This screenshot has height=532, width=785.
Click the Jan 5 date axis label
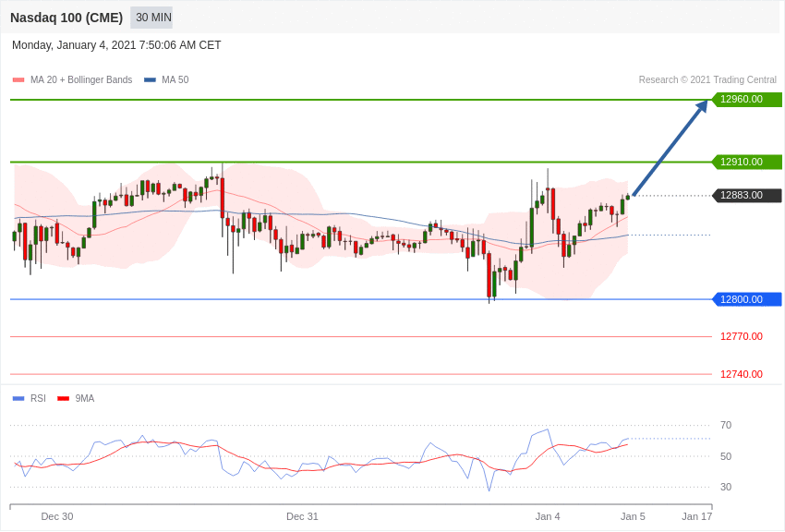click(633, 516)
